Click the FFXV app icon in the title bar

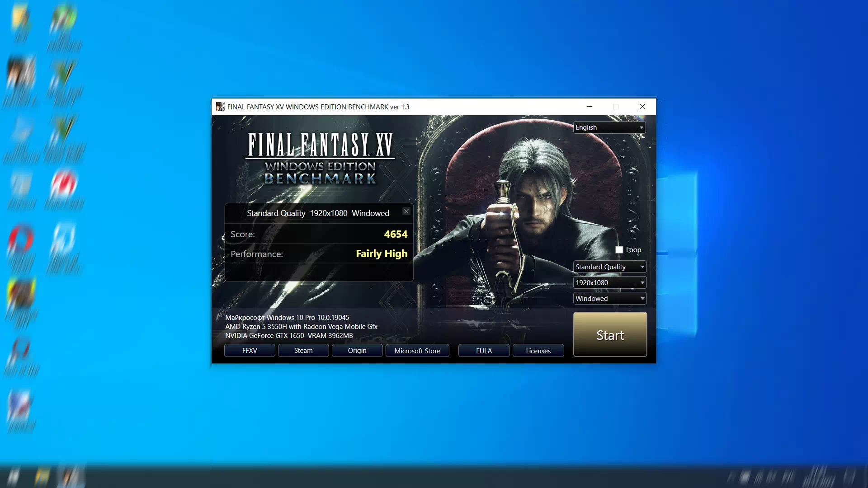[221, 107]
